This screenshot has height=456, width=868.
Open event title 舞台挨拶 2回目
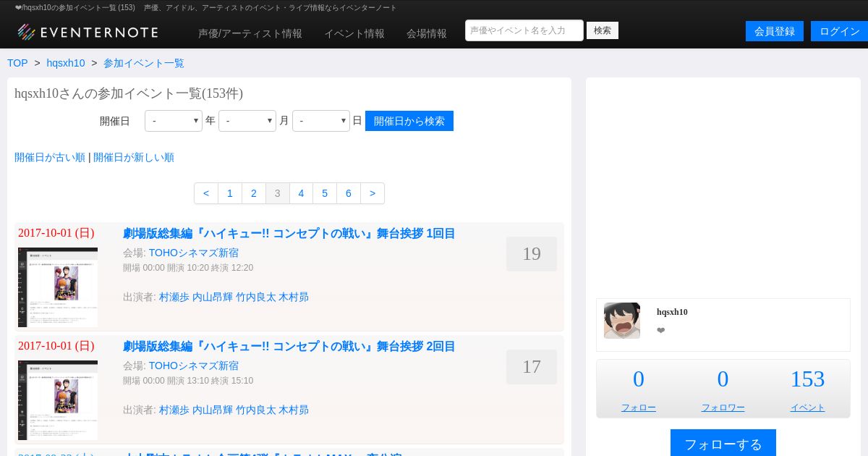289,346
